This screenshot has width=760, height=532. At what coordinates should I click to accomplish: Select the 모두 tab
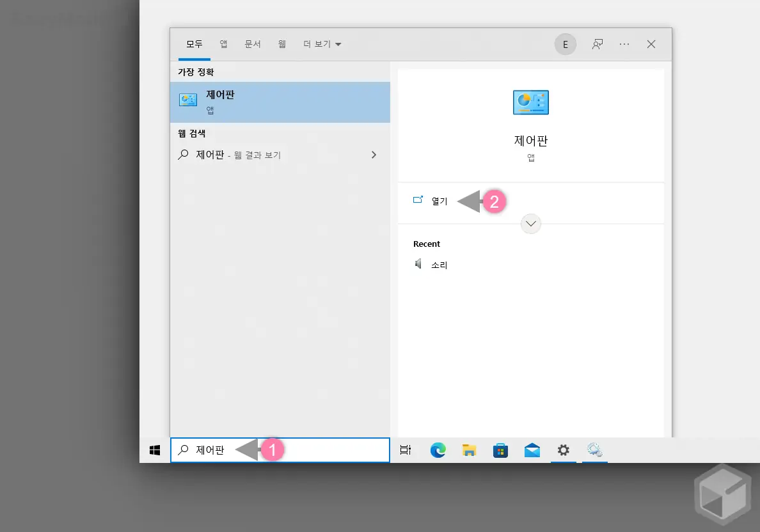tap(194, 44)
